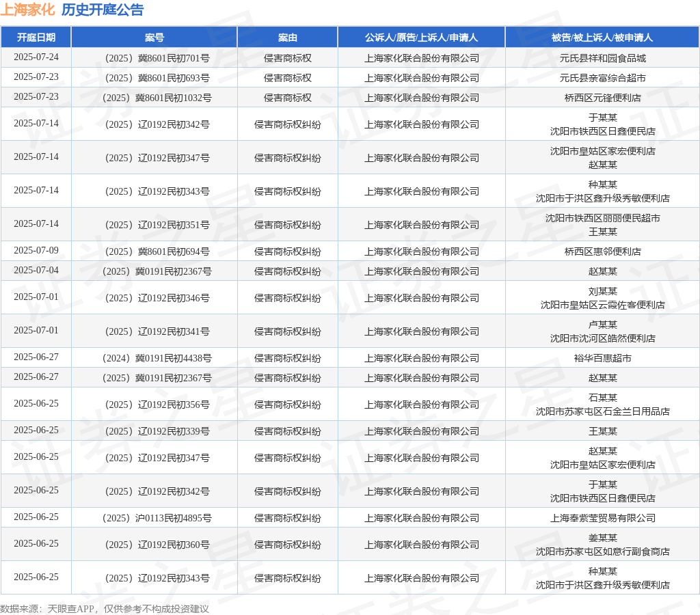Viewport: 700px width, 615px height.
Task: Click defendant 元氏县亲富综合超市
Action: [603, 78]
